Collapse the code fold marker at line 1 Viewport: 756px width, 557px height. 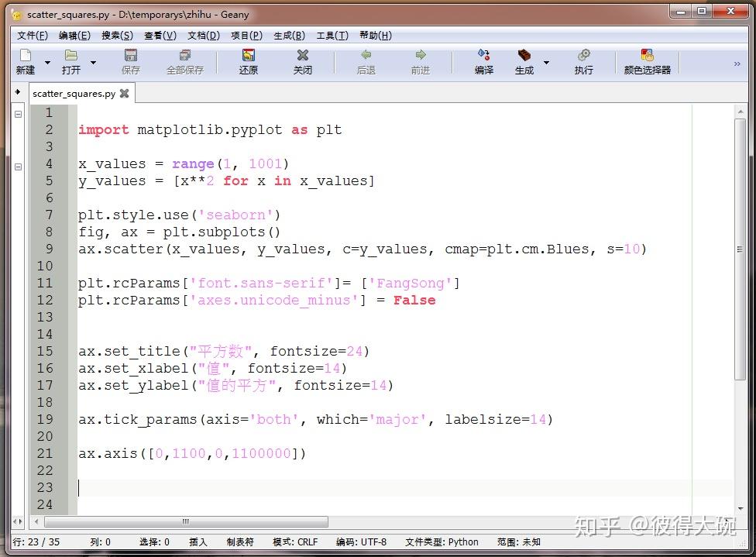tap(19, 115)
